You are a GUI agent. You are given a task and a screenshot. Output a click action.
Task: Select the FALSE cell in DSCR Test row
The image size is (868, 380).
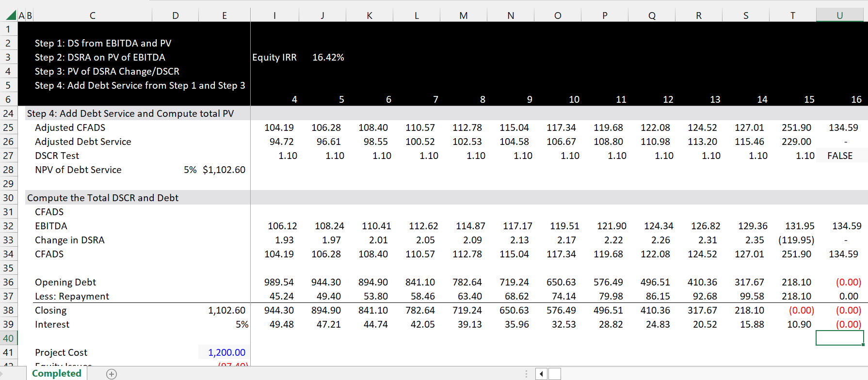[x=839, y=156]
